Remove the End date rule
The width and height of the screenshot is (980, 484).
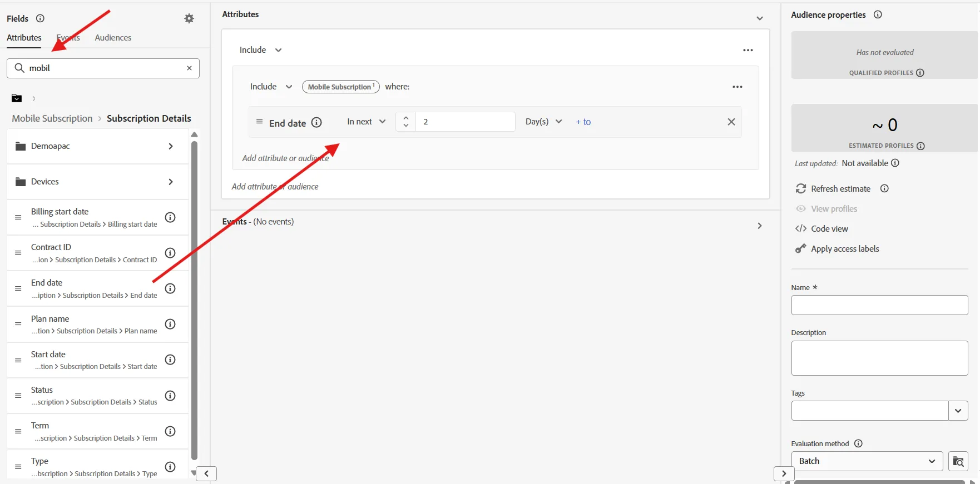coord(731,122)
